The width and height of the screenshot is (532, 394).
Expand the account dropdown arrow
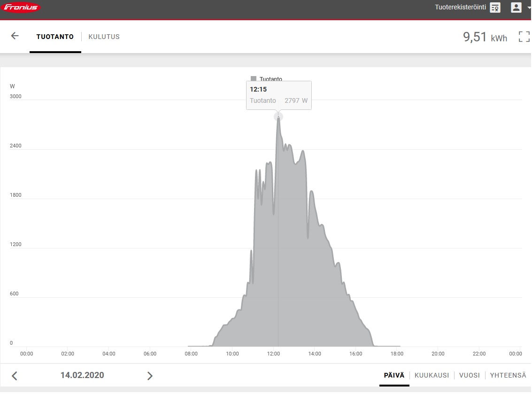(x=529, y=8)
